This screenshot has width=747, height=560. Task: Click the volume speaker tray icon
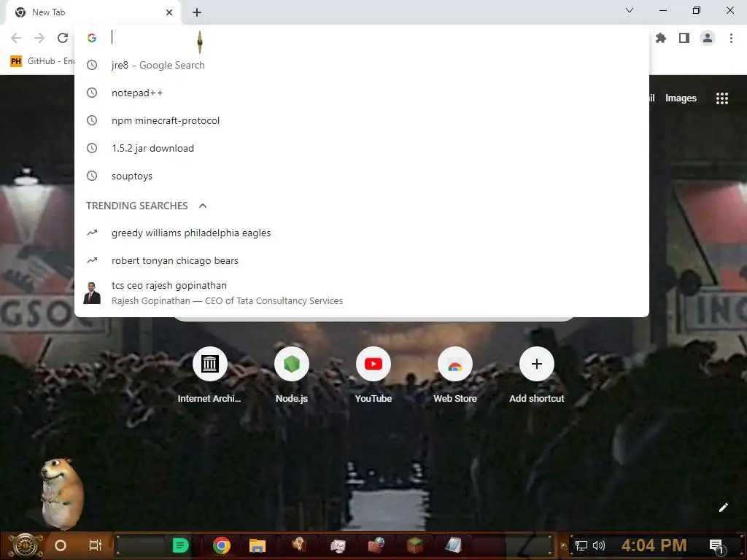pos(599,545)
